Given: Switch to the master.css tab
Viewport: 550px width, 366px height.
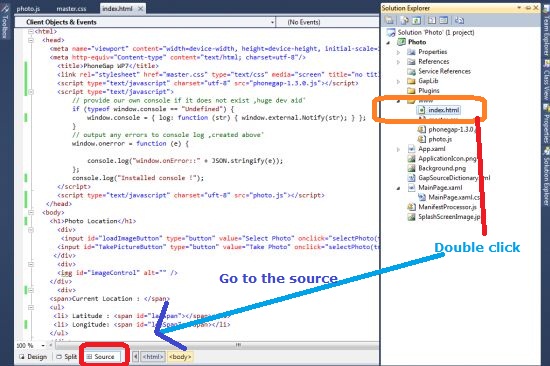Looking at the screenshot, I should point(71,8).
